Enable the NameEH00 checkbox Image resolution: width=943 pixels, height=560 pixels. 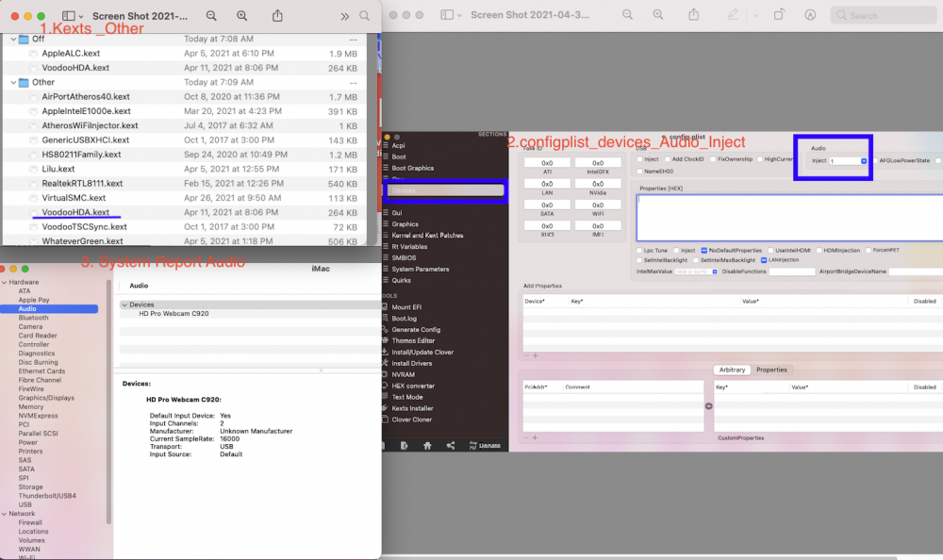tap(640, 172)
